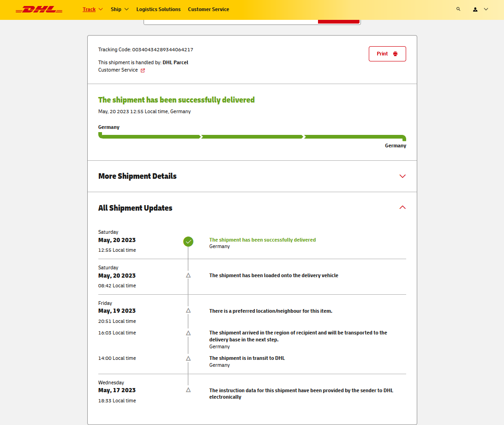Viewport: 504px width, 425px height.
Task: Click the green delivered checkmark icon
Action: [188, 242]
